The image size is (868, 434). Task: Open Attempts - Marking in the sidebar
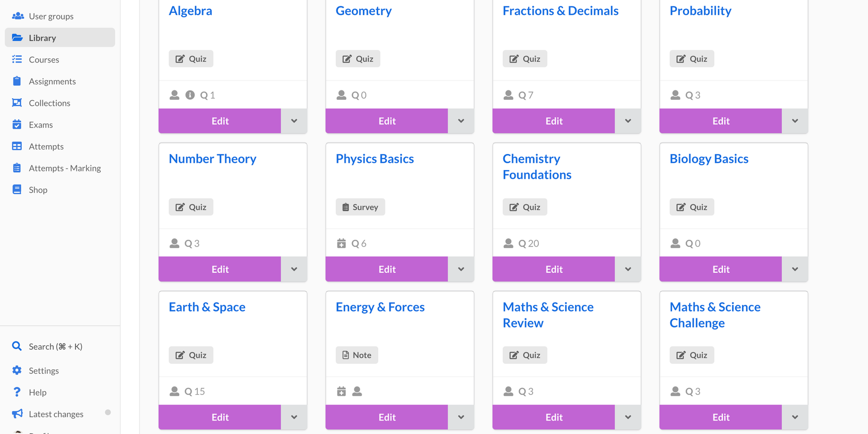tap(64, 168)
